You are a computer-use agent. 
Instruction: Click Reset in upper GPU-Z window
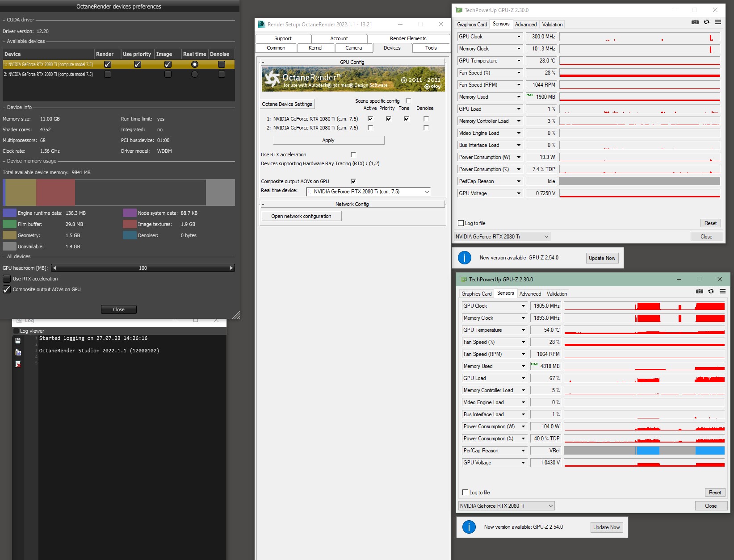click(710, 223)
